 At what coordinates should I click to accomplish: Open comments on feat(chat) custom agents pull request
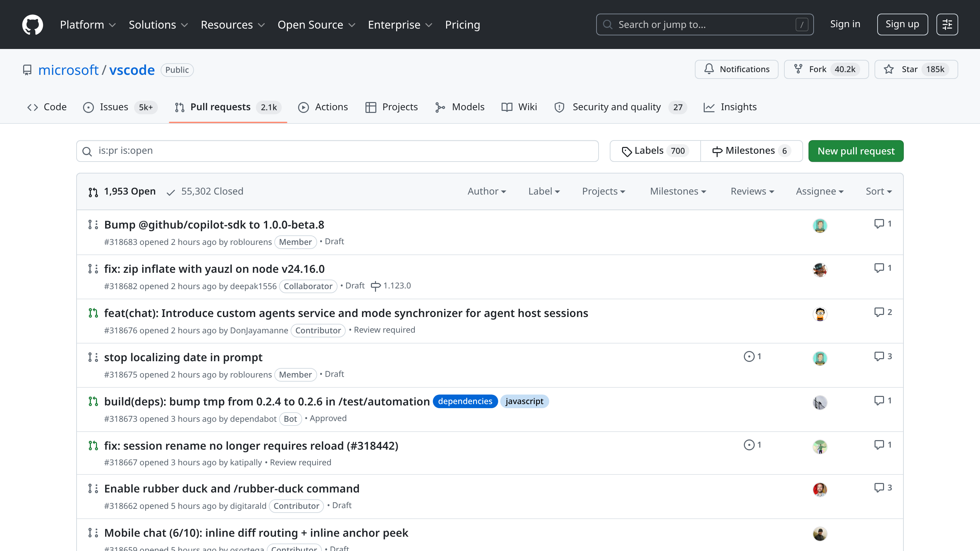(883, 312)
